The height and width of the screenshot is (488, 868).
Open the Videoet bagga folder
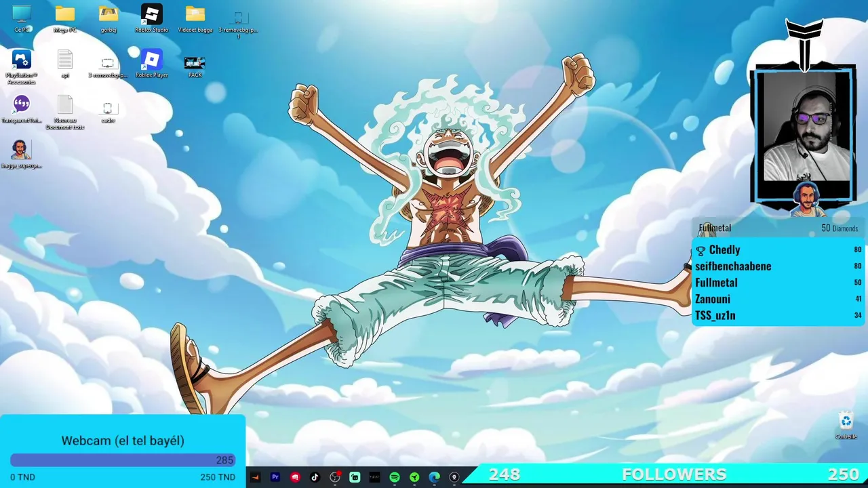195,18
